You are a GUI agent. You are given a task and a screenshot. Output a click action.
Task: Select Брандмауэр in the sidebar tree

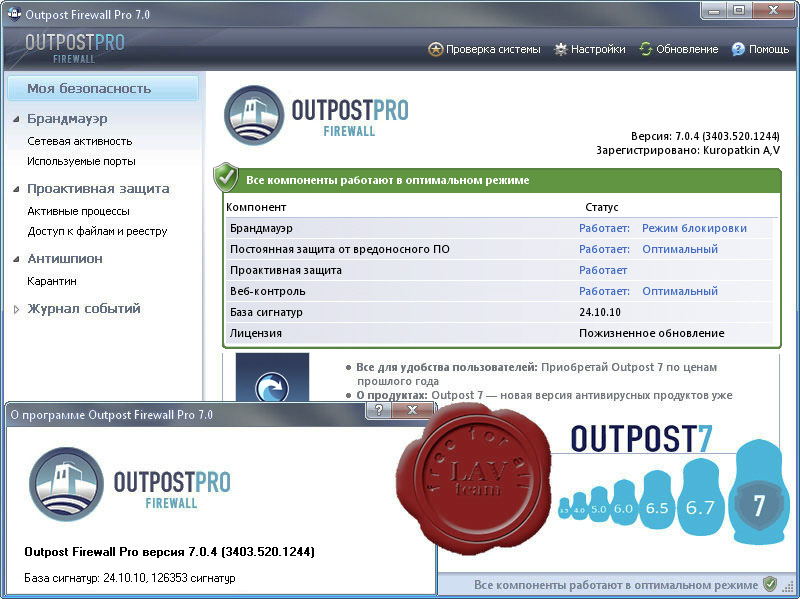tap(67, 119)
